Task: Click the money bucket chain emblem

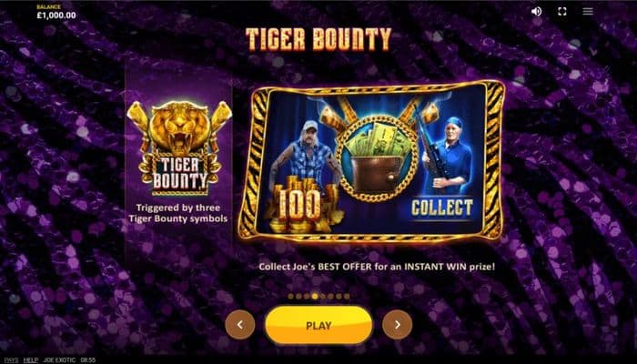Action: coord(377,158)
